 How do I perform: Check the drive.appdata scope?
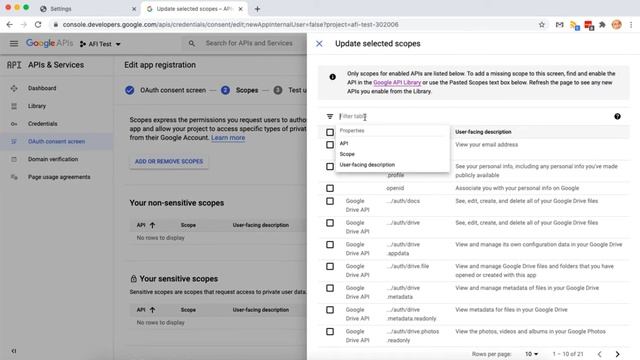click(330, 244)
